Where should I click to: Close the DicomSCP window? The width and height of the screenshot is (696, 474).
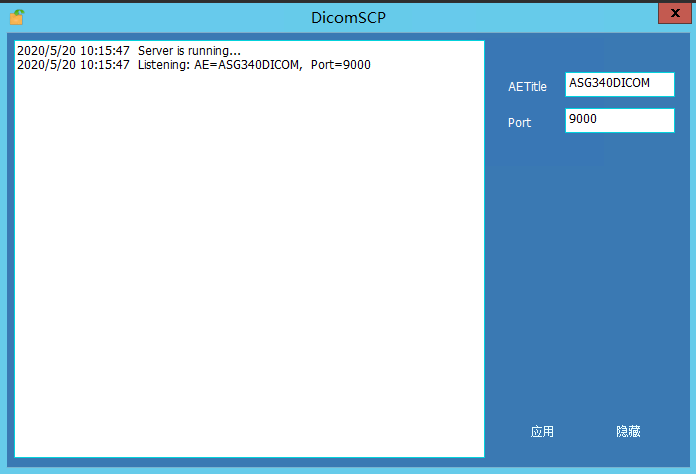pos(677,13)
